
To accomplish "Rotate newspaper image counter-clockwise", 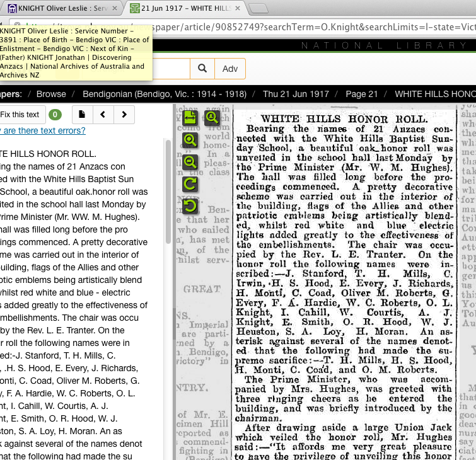I will pyautogui.click(x=190, y=206).
